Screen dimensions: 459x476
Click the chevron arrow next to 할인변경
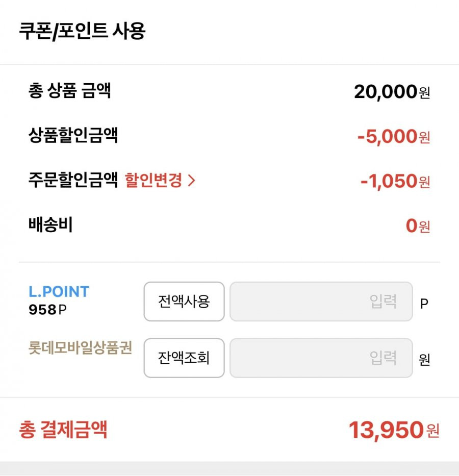(191, 180)
